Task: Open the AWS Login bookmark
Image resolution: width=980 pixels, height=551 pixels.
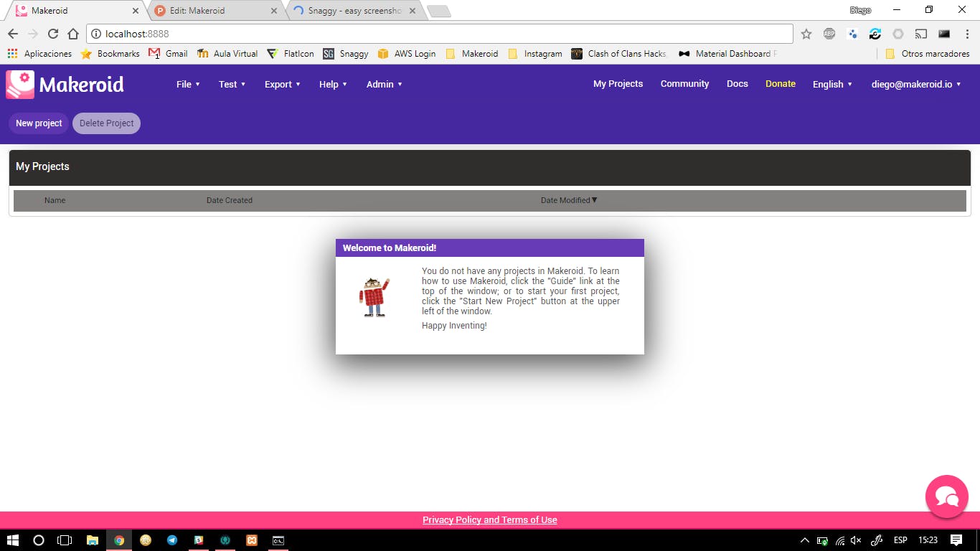Action: point(407,54)
